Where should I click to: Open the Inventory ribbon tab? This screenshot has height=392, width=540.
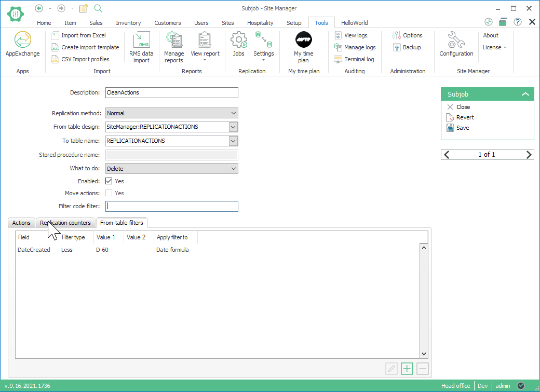tap(128, 23)
